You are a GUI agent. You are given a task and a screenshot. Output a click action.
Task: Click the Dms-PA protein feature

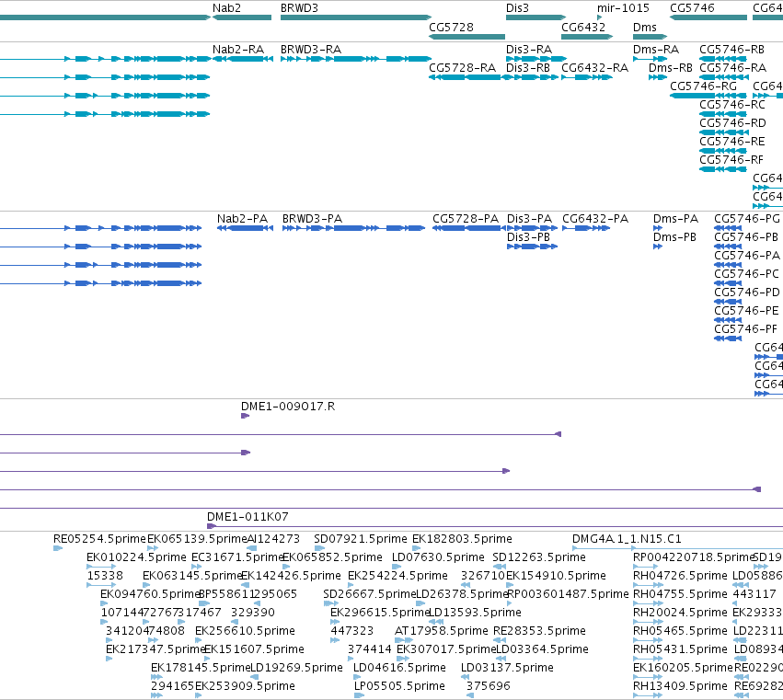click(x=658, y=228)
